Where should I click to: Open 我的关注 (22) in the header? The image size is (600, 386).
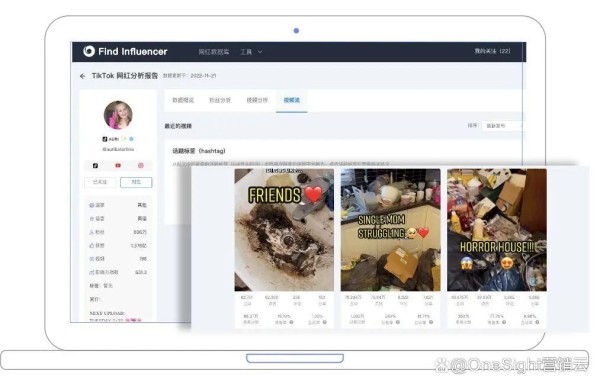[492, 51]
